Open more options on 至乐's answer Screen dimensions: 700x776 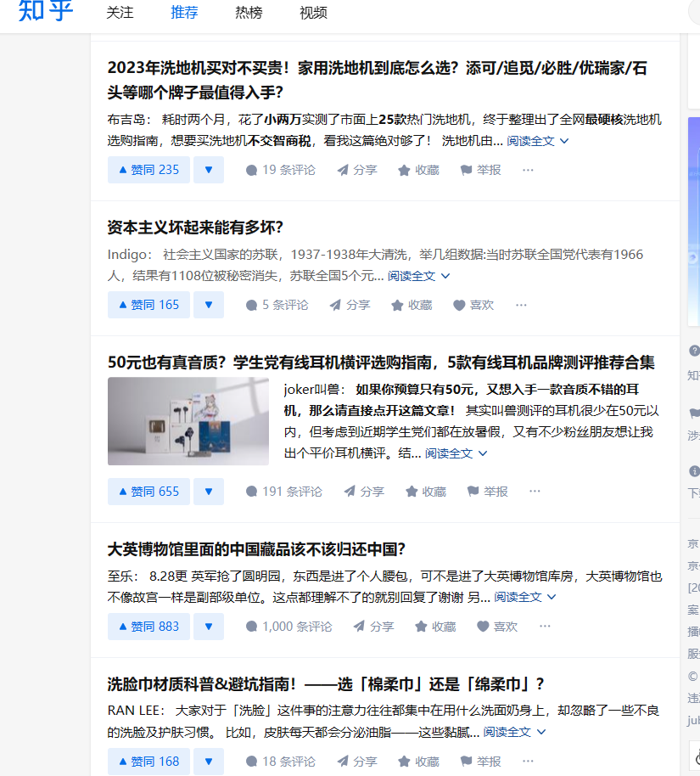[545, 627]
